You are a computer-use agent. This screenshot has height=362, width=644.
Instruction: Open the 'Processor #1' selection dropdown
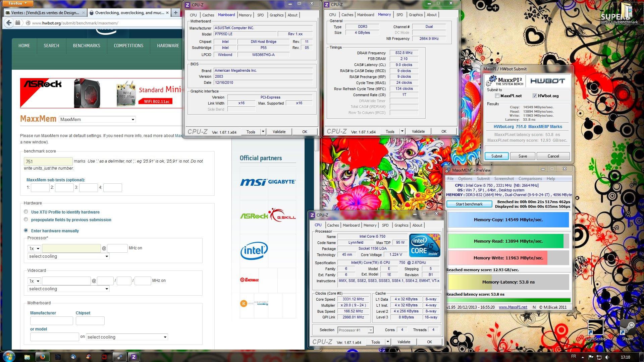(356, 330)
